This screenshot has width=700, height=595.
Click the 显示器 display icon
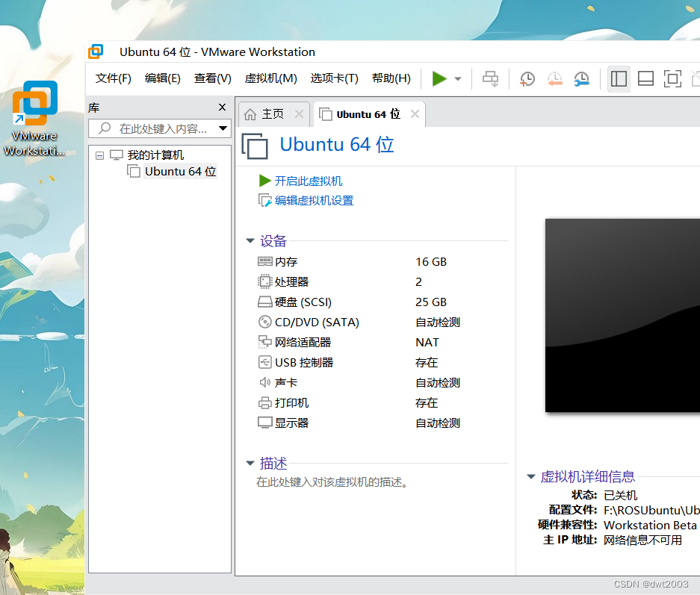[264, 423]
